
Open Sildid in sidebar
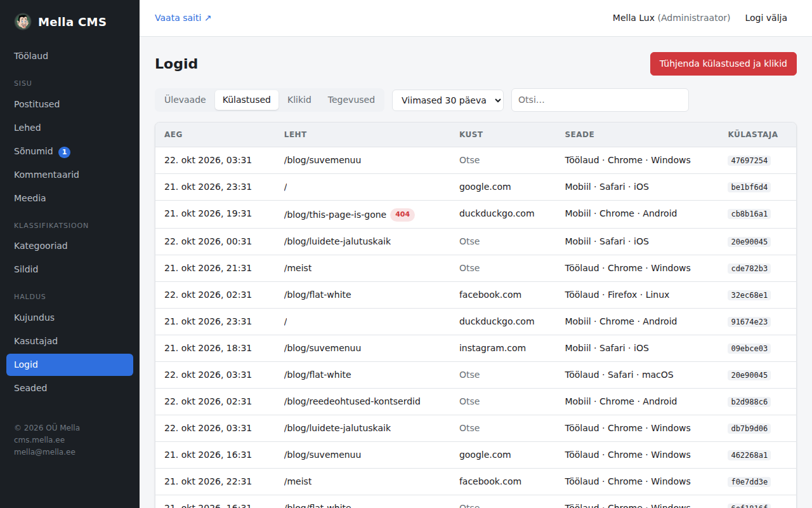(70, 269)
